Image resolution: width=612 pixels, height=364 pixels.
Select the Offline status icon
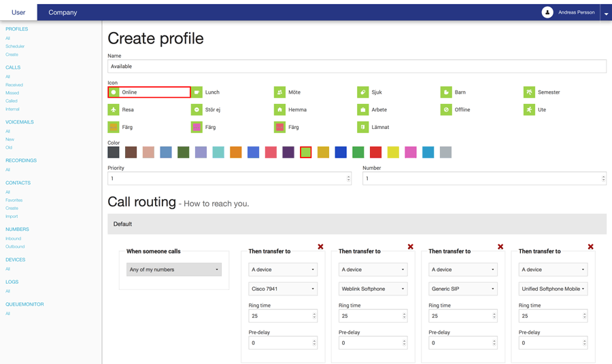(446, 109)
